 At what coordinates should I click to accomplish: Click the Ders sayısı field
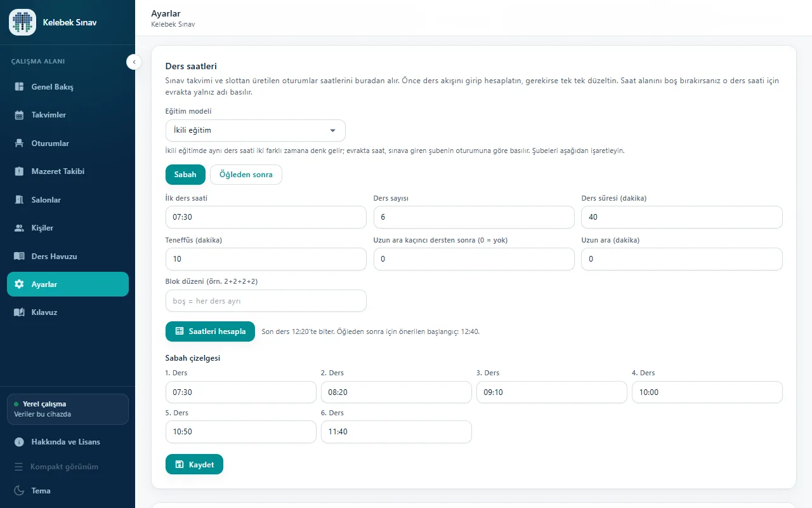pos(474,217)
